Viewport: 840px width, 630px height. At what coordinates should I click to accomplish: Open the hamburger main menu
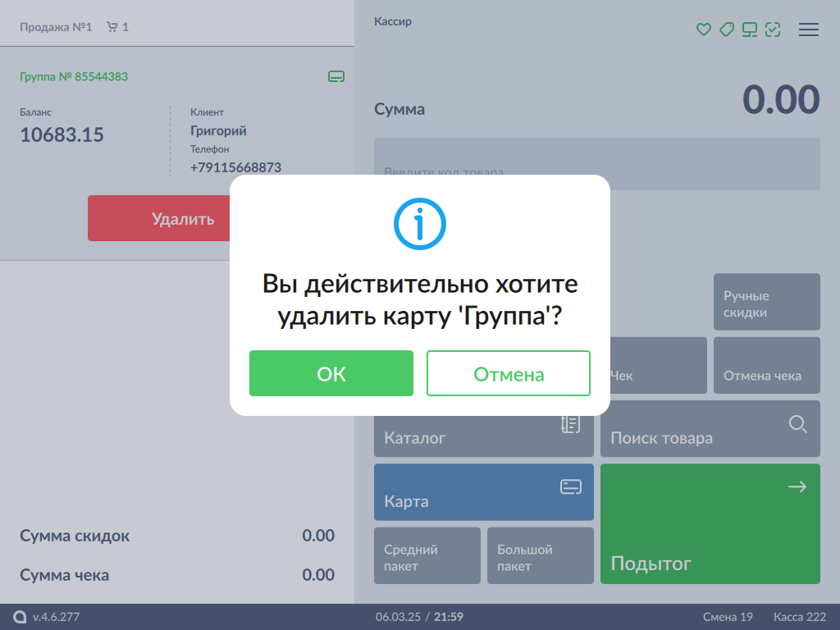(809, 30)
